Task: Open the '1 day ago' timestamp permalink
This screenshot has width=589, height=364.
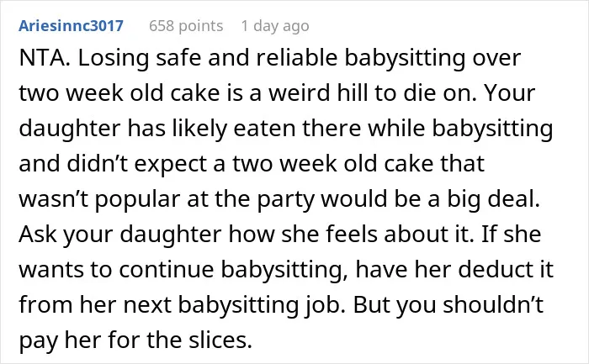Action: pos(275,26)
